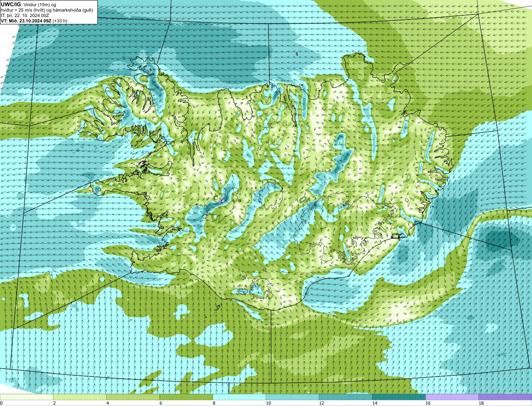Select the light green 2–4 m/s legend swatch
Image resolution: width=532 pixels, height=406 pixels.
click(x=80, y=397)
